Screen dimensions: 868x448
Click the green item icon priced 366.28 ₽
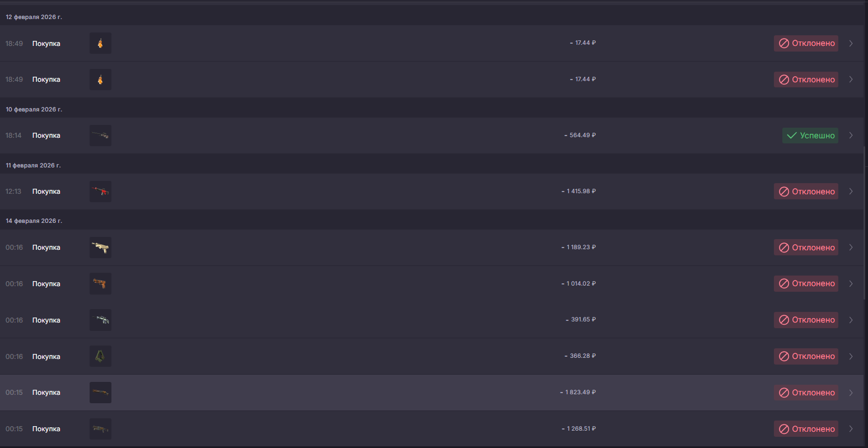[100, 356]
